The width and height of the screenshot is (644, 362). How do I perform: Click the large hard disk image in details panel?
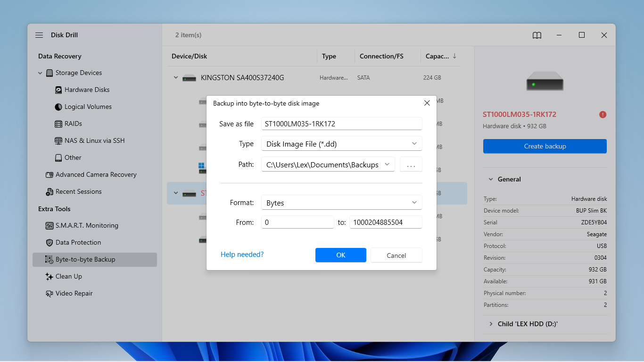[545, 81]
